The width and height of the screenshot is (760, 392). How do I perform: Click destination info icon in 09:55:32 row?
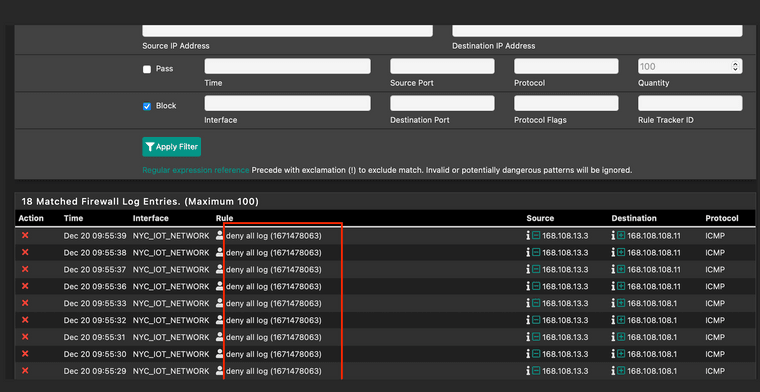pos(614,321)
